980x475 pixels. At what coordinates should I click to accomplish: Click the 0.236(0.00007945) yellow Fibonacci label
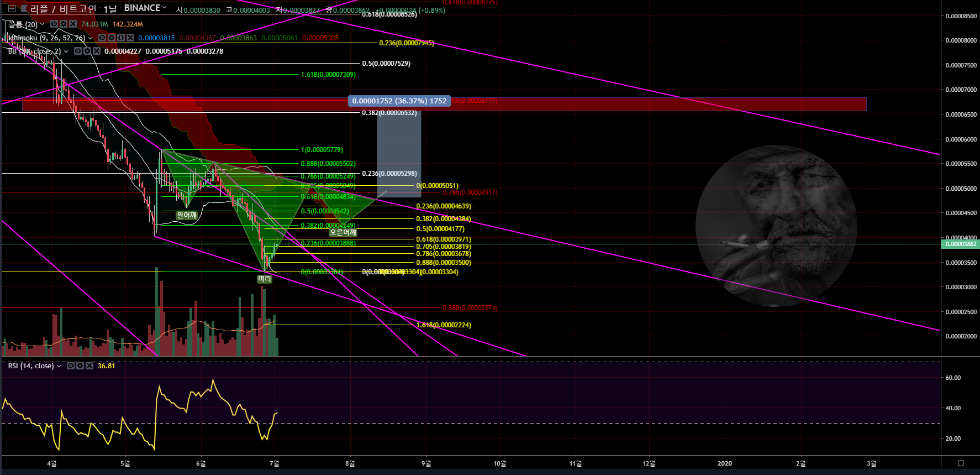coord(407,43)
